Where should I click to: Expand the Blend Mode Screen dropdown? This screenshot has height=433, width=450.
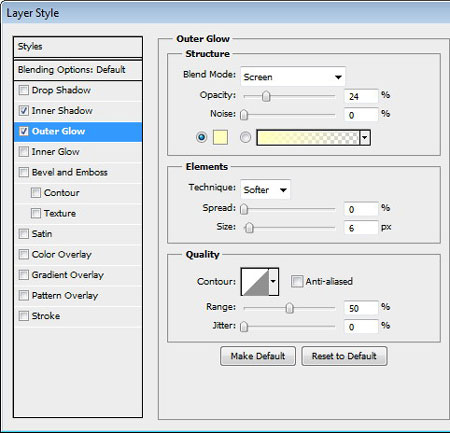tap(293, 77)
